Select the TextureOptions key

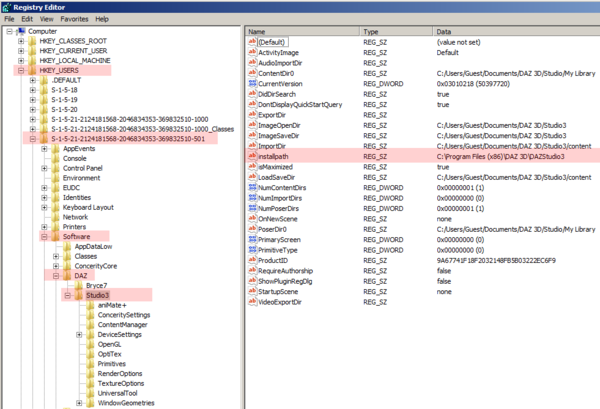click(x=121, y=383)
